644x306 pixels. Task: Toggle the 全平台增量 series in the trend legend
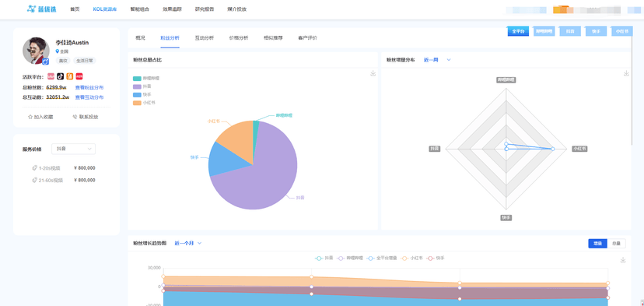pos(382,259)
